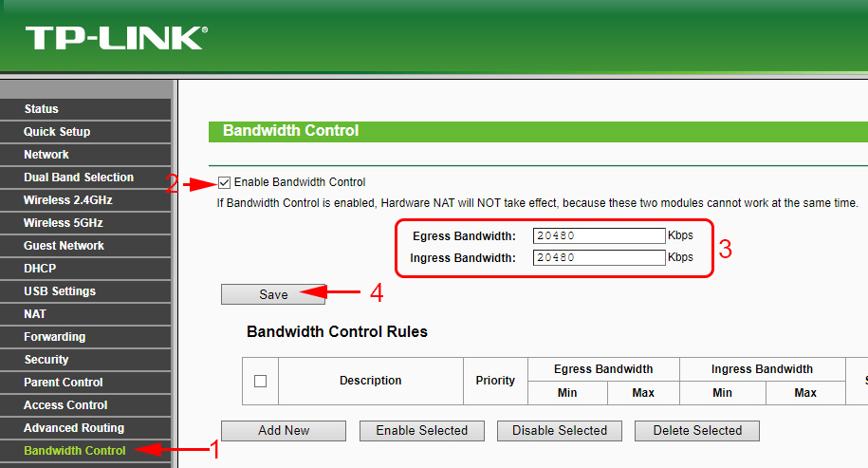Click the Delete Selected button
Screen dimensions: 868x468
pyautogui.click(x=697, y=431)
